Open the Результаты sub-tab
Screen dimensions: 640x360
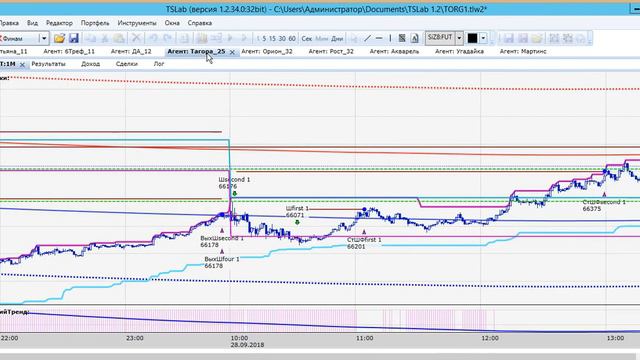[48, 64]
